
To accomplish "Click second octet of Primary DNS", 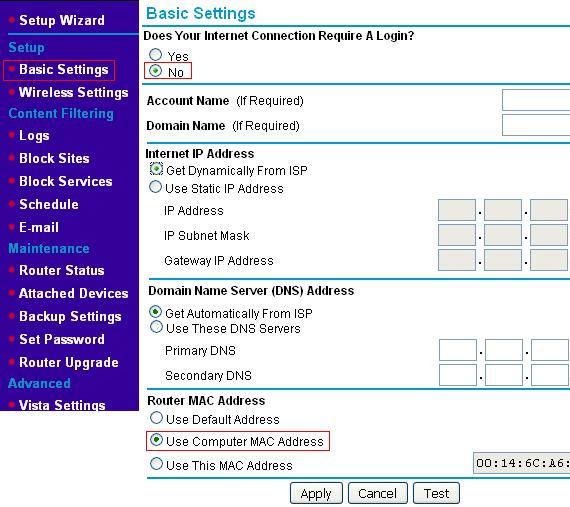I will point(504,350).
